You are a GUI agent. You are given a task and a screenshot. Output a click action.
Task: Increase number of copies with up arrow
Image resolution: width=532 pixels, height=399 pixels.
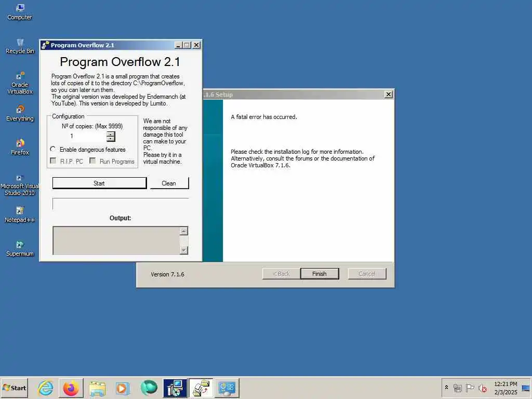pyautogui.click(x=111, y=134)
